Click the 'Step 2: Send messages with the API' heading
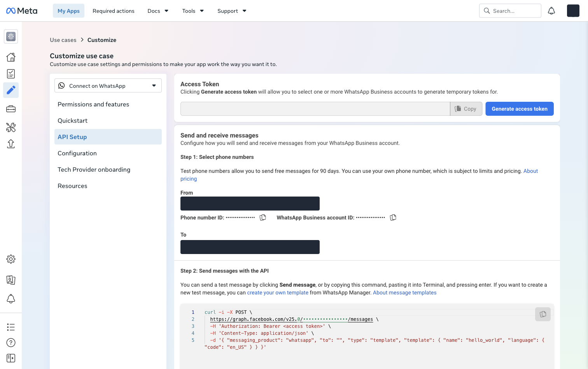The height and width of the screenshot is (369, 588). point(224,271)
